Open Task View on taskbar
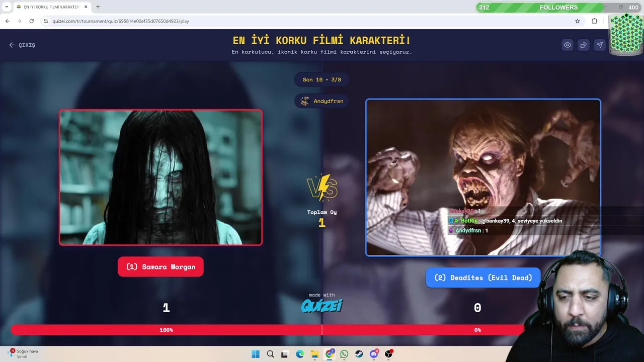The image size is (644, 362). point(285,354)
